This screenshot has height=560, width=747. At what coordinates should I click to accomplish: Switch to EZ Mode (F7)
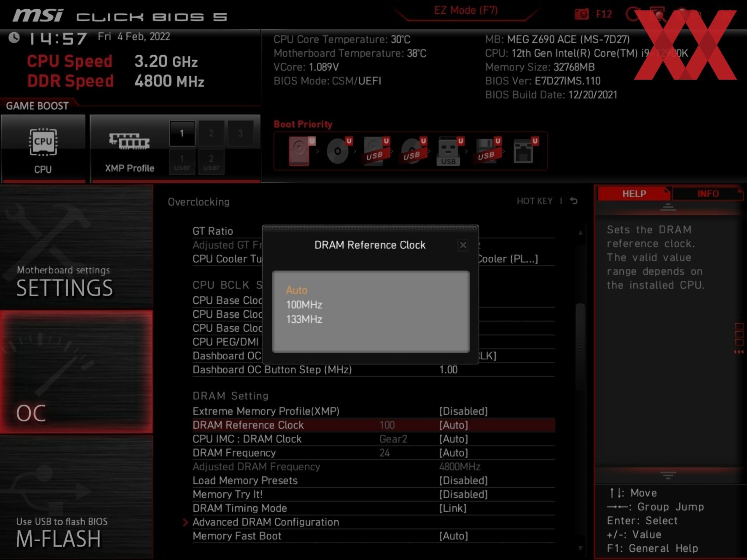tap(466, 10)
